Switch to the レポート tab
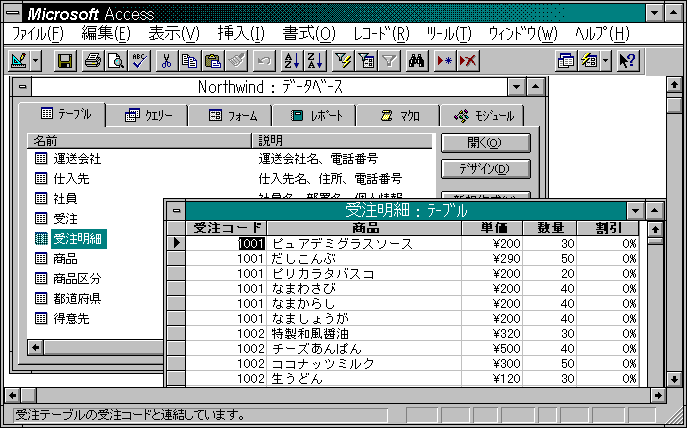This screenshot has height=428, width=687. point(315,116)
